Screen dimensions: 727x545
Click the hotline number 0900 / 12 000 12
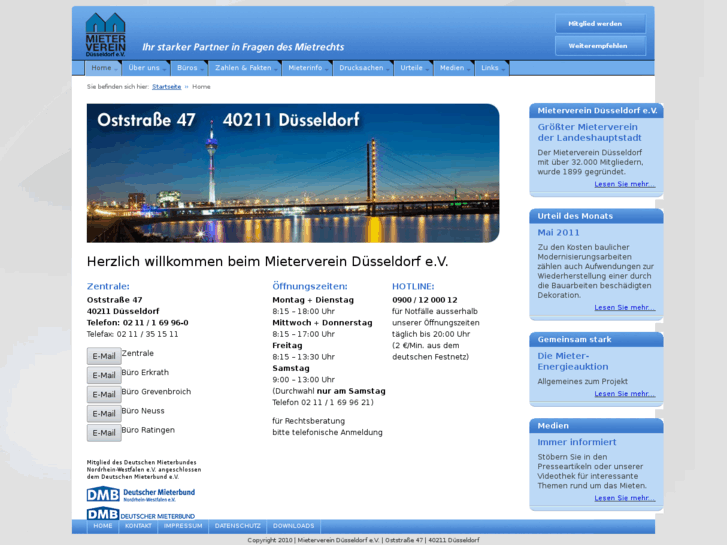(425, 300)
